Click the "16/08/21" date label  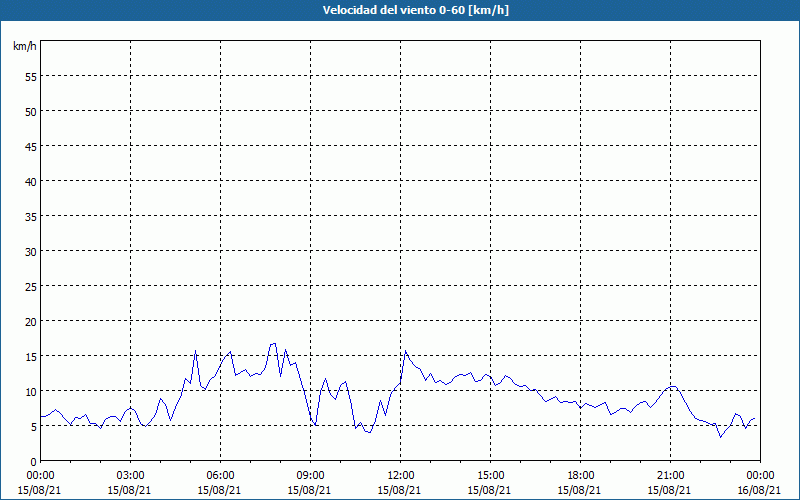[x=759, y=490]
